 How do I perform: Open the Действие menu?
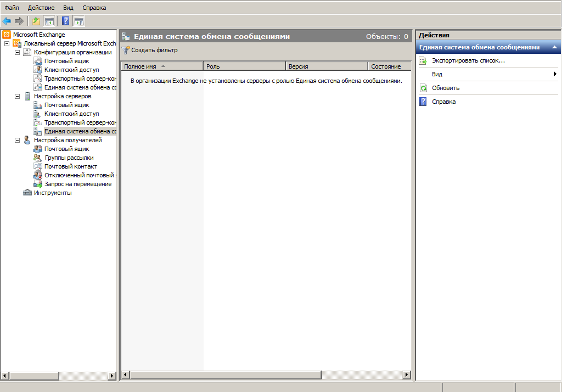coord(41,8)
